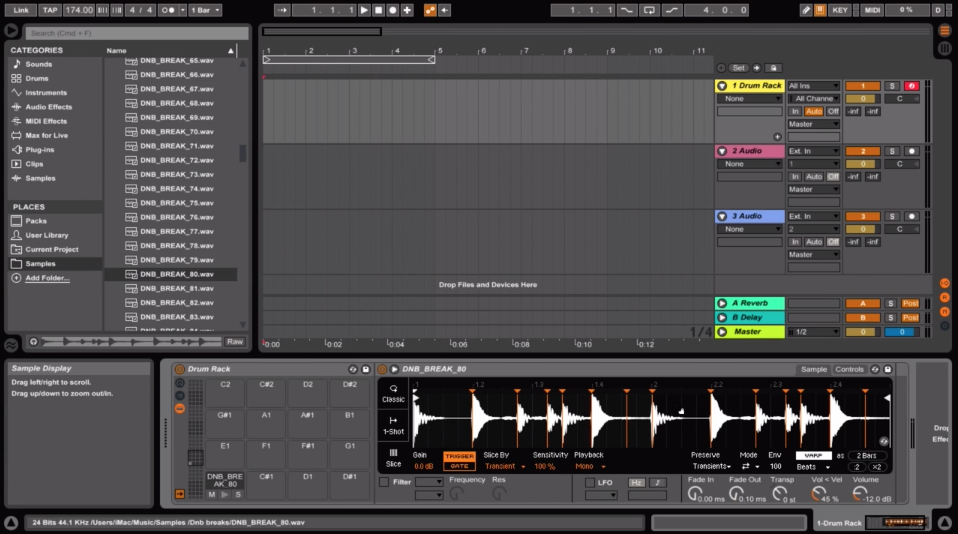Open the 1 Bar quantization dropdown

(x=205, y=10)
